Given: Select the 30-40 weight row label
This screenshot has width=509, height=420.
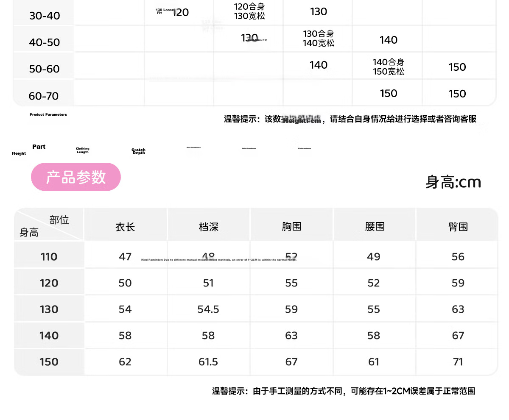Looking at the screenshot, I should pyautogui.click(x=45, y=16).
